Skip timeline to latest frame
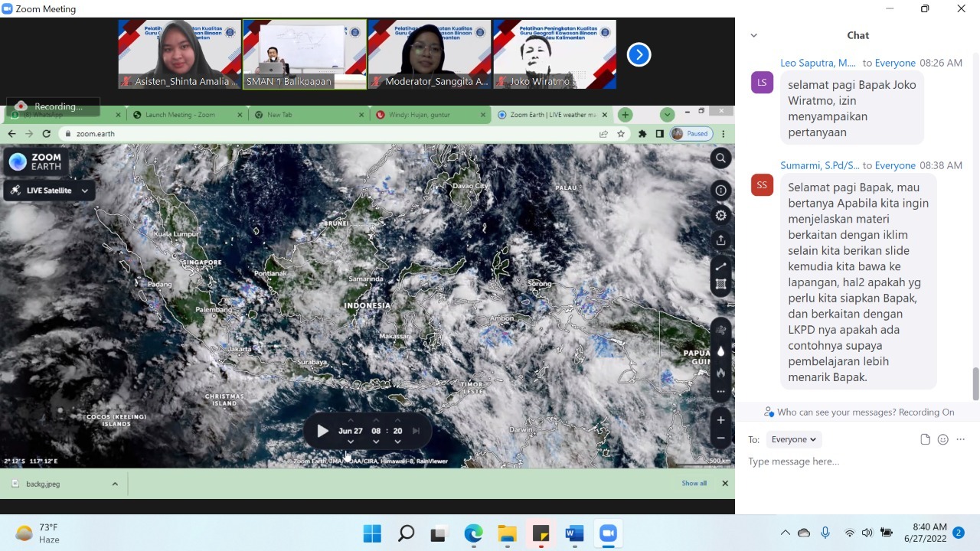This screenshot has height=551, width=980. click(416, 431)
